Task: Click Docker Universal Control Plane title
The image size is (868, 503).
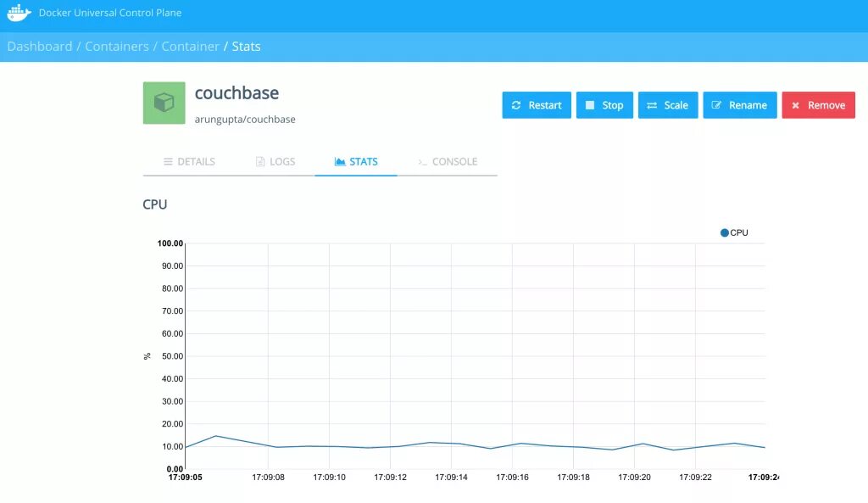Action: point(110,13)
